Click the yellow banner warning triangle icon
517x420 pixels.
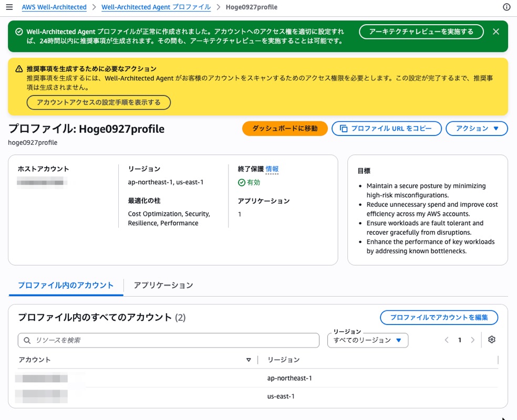coord(19,69)
